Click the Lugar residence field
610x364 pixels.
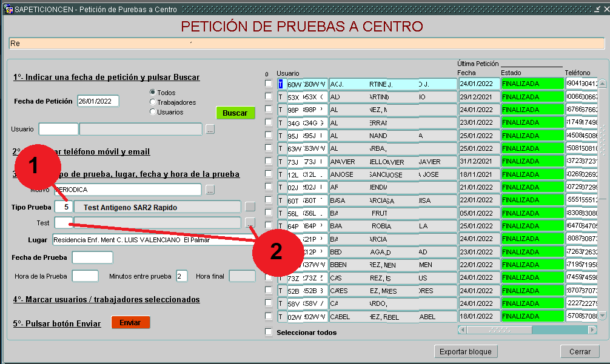coord(152,240)
